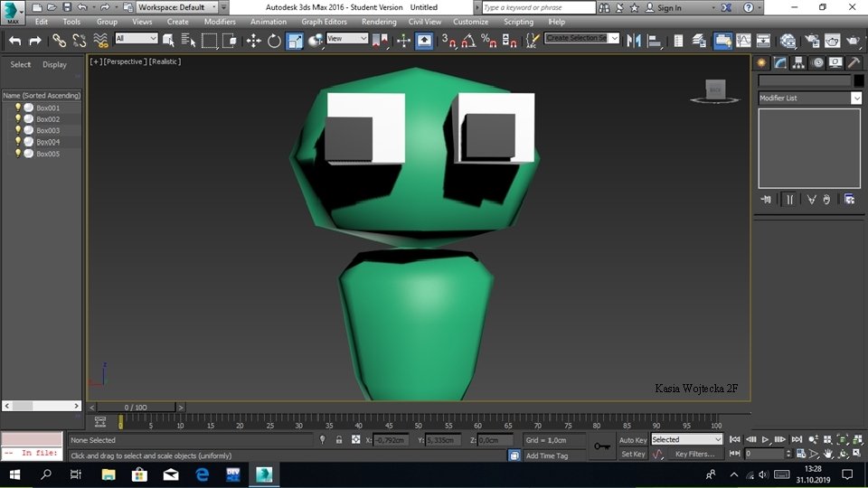Viewport: 868px width, 488px height.
Task: Select the Rotate tool in the toolbar
Action: (274, 41)
